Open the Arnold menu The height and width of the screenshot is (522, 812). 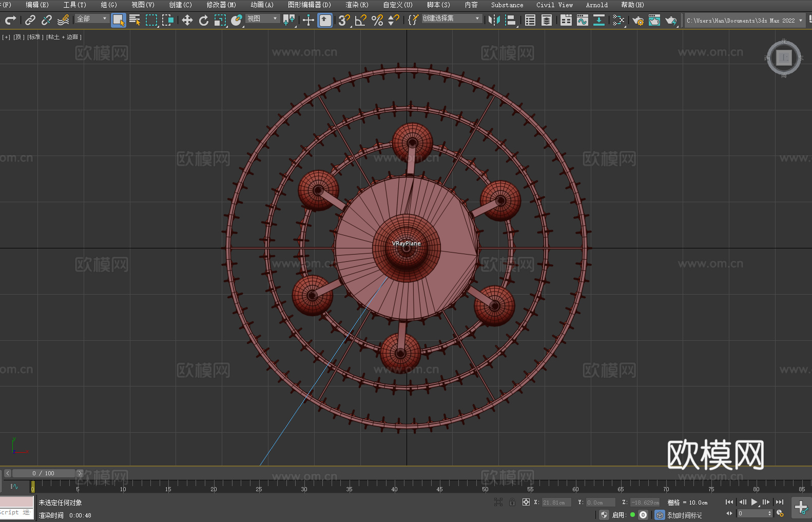coord(596,5)
